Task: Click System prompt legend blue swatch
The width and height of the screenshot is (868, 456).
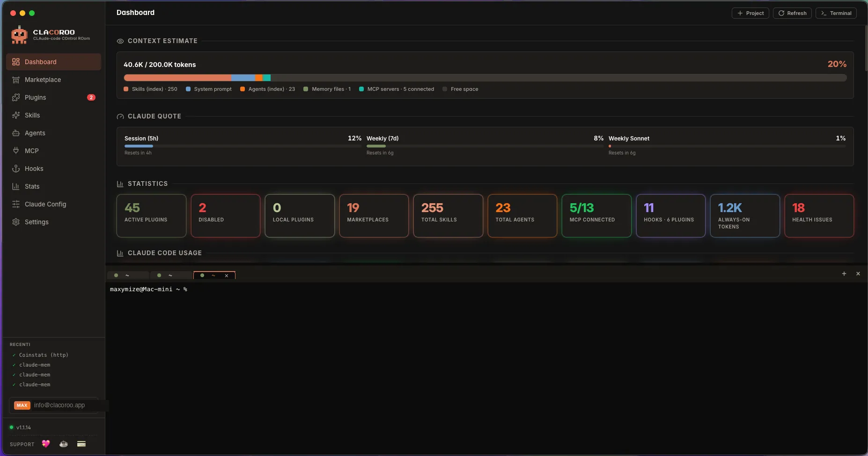Action: (x=188, y=89)
